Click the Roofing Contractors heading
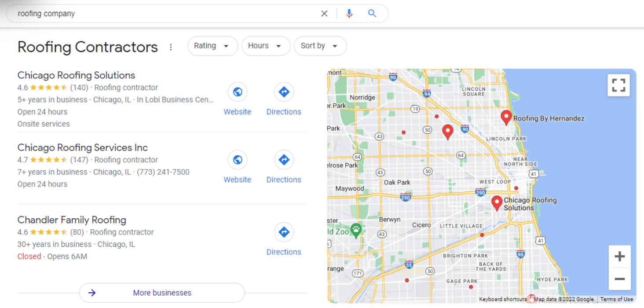The width and height of the screenshot is (644, 308). pyautogui.click(x=88, y=47)
